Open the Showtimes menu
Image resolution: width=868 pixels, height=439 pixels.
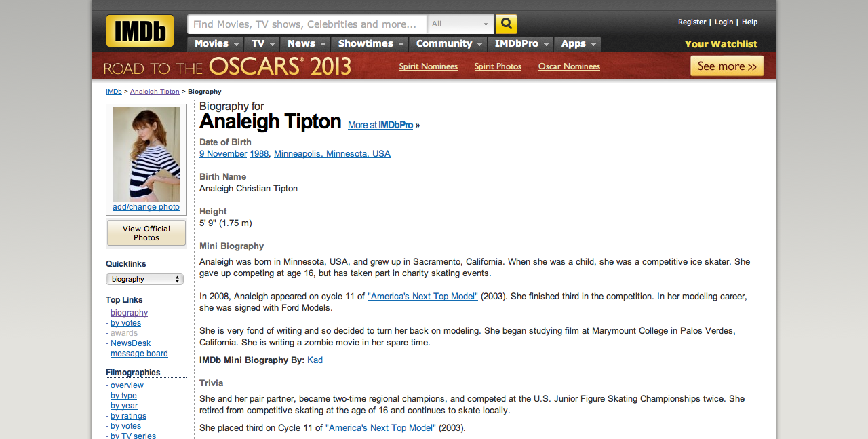[x=370, y=44]
